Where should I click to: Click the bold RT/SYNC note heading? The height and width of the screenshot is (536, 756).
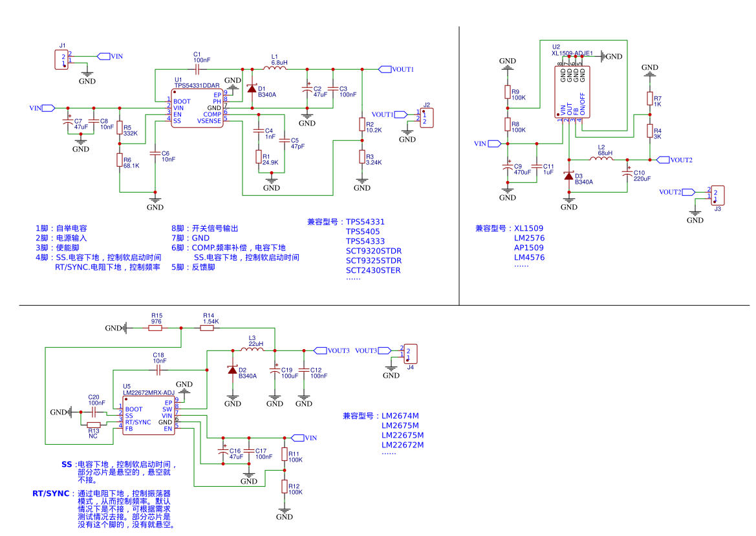coord(51,493)
